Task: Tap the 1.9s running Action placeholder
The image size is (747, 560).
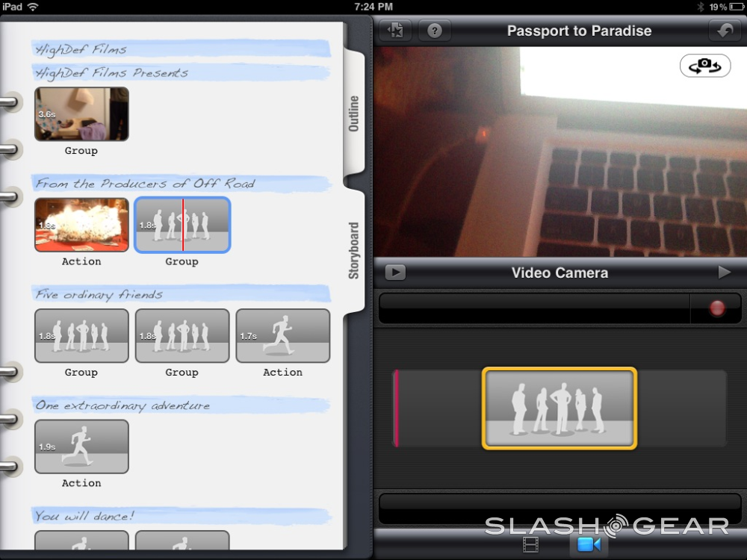Action: pyautogui.click(x=81, y=447)
